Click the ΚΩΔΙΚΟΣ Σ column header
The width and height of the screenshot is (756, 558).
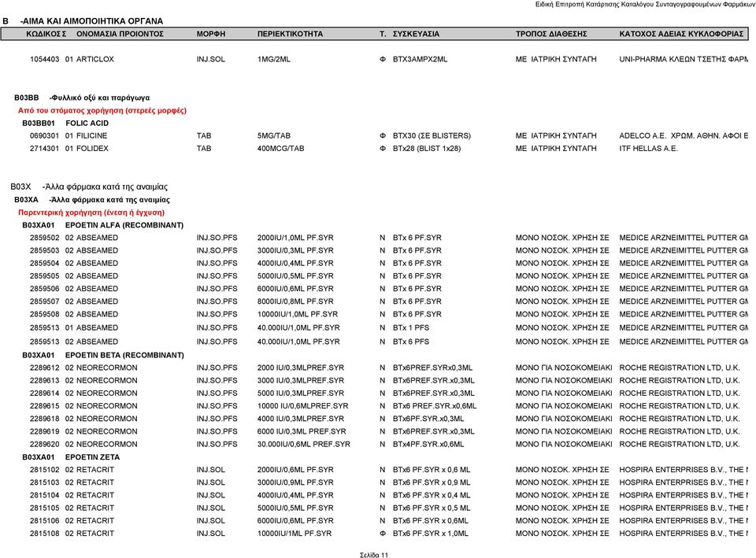46,34
